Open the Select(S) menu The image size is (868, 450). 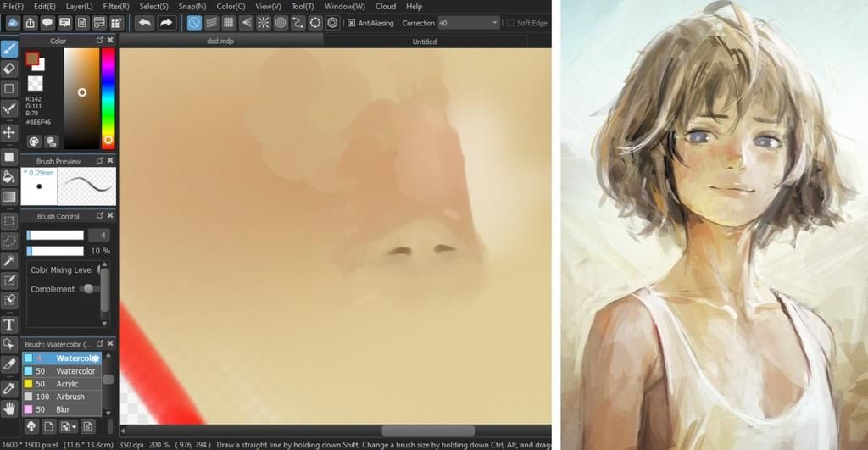153,6
